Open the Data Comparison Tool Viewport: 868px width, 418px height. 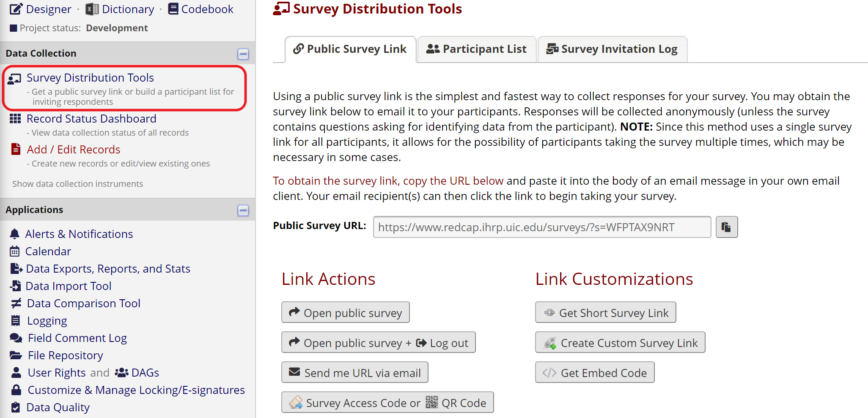coord(83,303)
